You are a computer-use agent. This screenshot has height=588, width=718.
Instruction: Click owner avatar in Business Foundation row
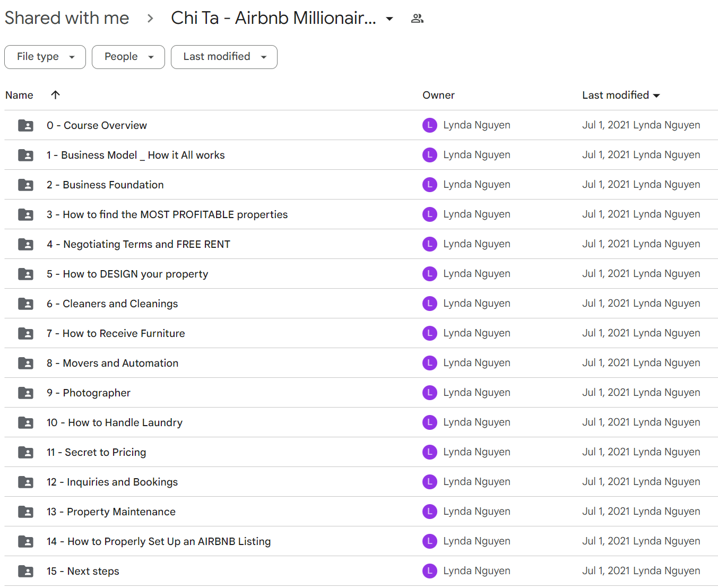pos(430,185)
